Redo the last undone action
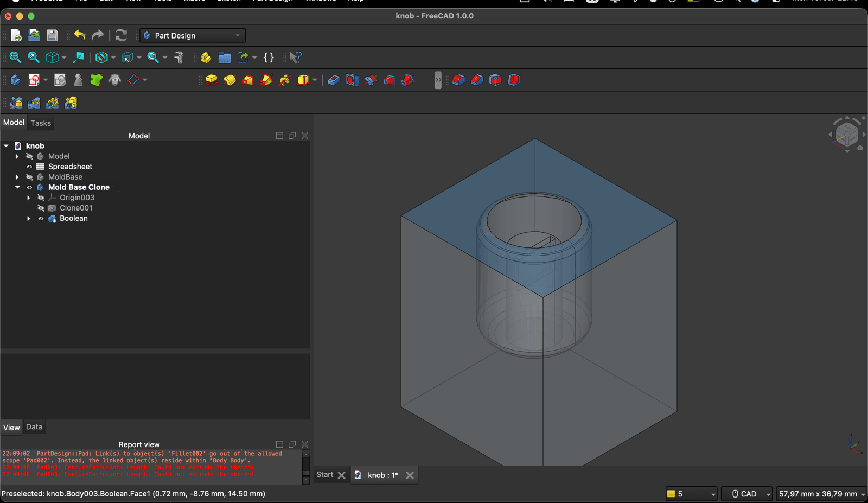This screenshot has height=503, width=868. click(98, 35)
